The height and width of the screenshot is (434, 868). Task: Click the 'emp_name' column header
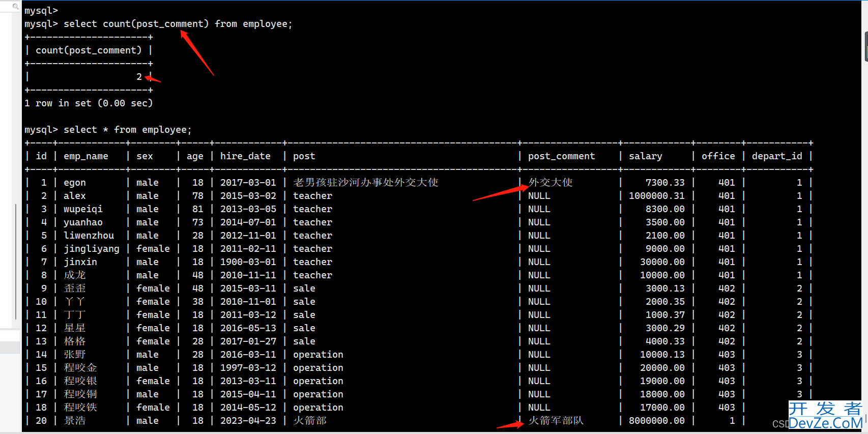click(x=86, y=156)
